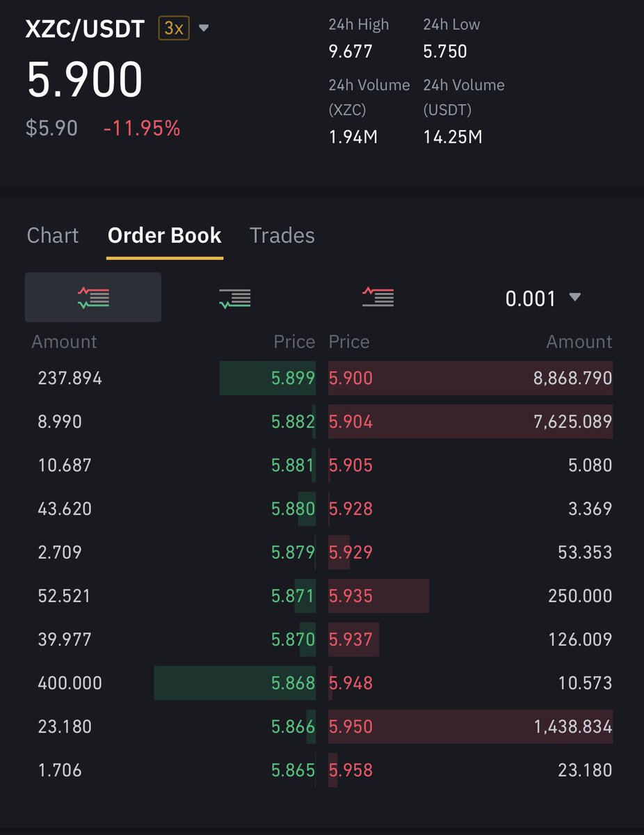Select bid price 5.866
This screenshot has width=644, height=835.
[293, 726]
